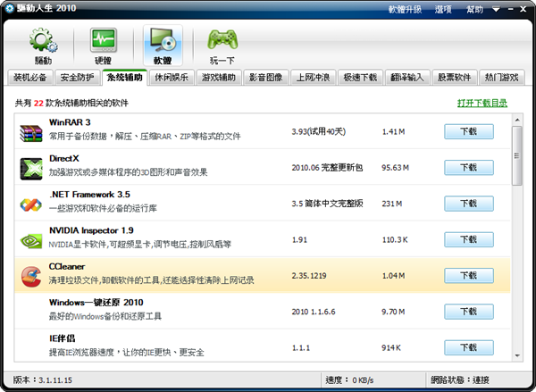Screen dimensions: 536x392
Task: Click the .NET Framework 3.5 icon
Action: coord(30,204)
